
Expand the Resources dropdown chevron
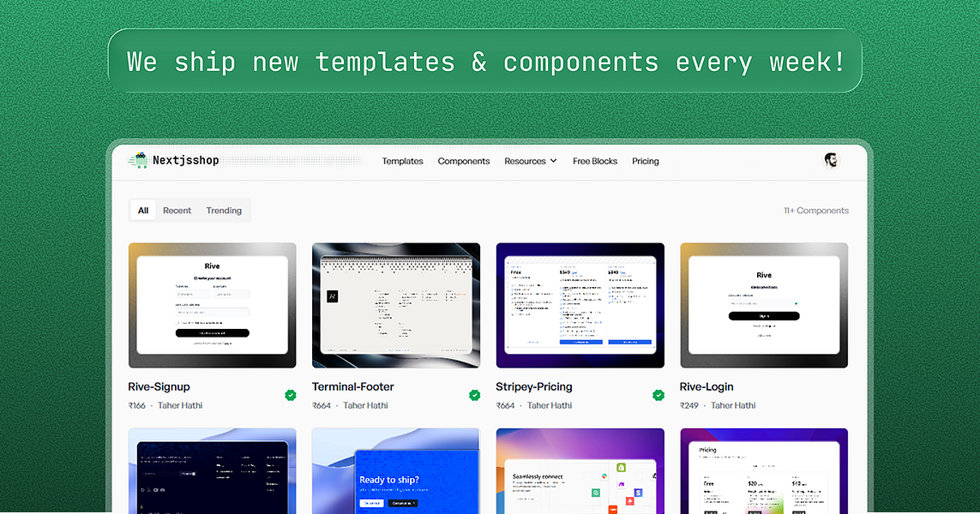click(554, 161)
